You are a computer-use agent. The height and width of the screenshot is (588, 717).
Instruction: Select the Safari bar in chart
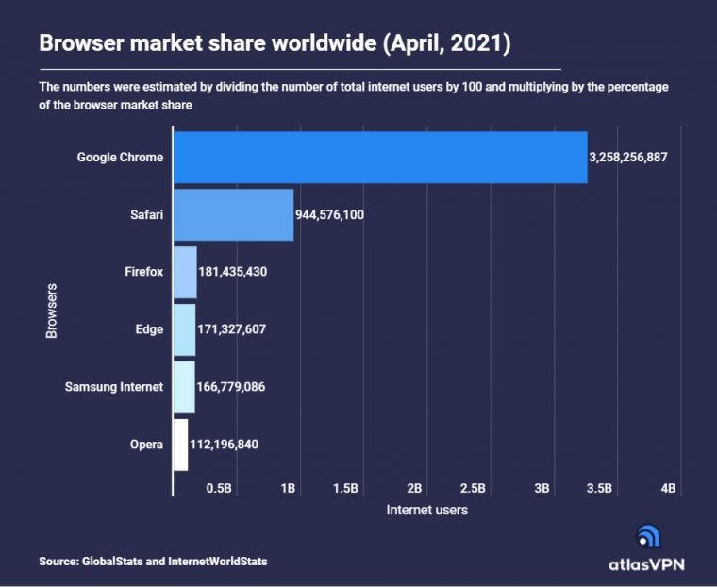point(234,214)
